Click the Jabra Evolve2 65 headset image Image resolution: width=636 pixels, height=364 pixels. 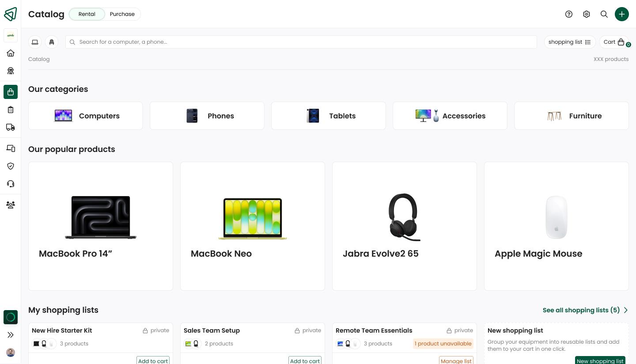point(405,217)
